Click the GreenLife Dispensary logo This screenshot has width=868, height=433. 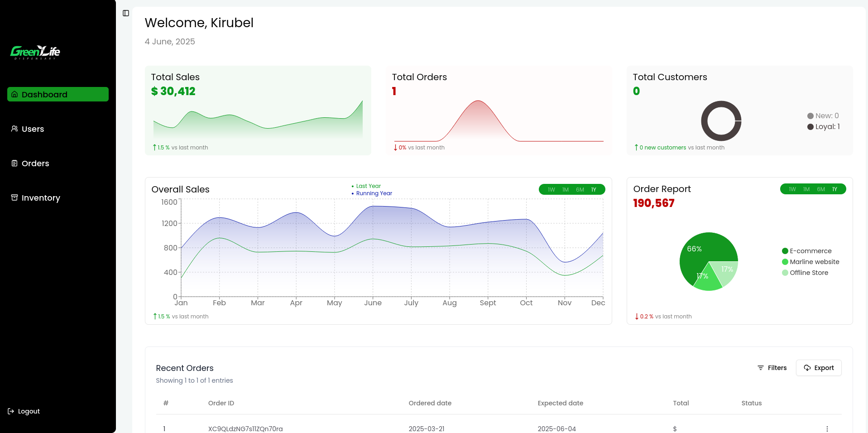pos(35,52)
